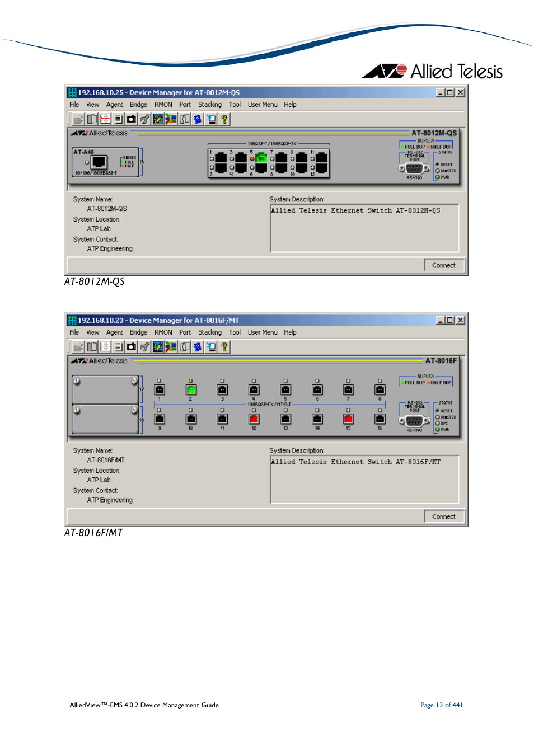The height and width of the screenshot is (756, 534).
Task: Click the red crosshair grid icon in AT-8012M-QS toolbar
Action: click(105, 119)
